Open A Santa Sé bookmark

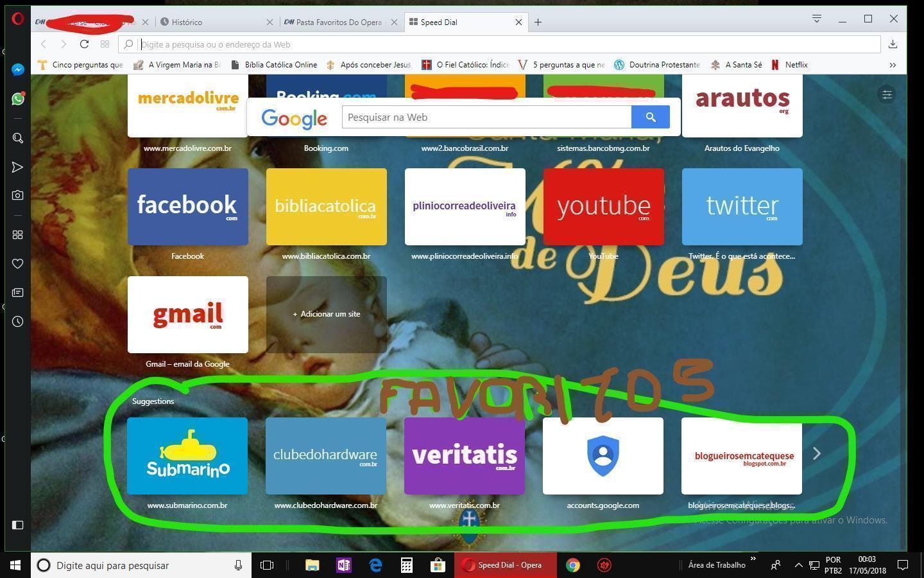(736, 65)
